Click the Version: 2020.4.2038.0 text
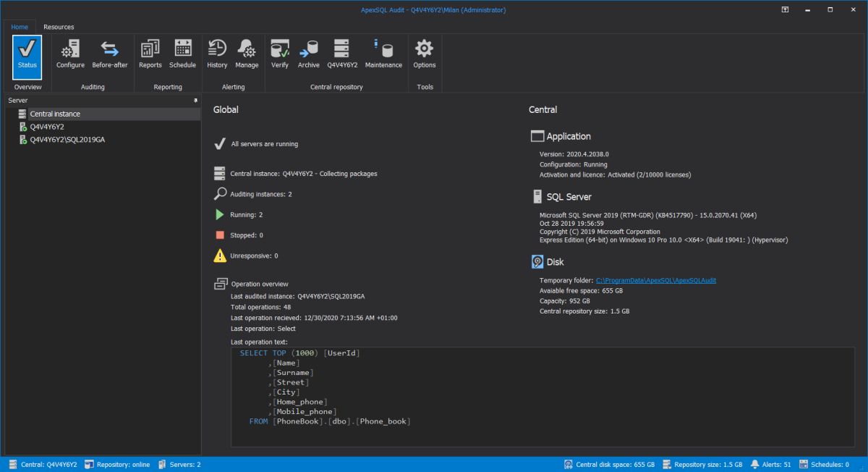Image resolution: width=868 pixels, height=472 pixels. tap(574, 154)
